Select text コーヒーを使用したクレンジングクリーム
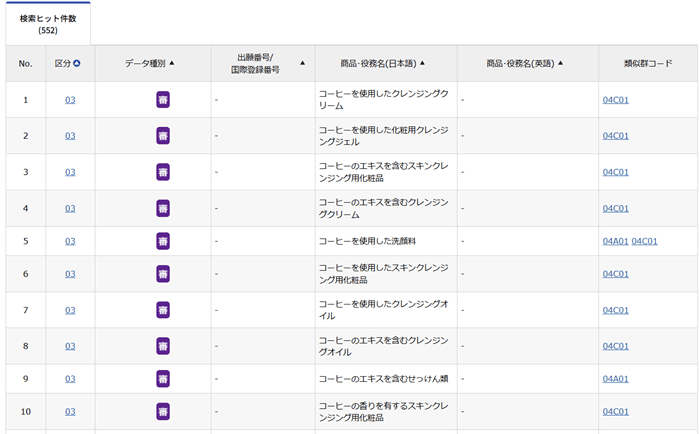Viewport: 700px width, 434px height. click(x=383, y=100)
